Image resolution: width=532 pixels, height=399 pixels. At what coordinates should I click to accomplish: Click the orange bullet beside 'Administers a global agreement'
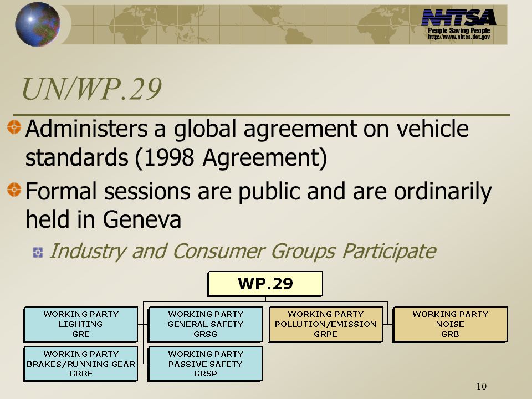click(x=14, y=127)
